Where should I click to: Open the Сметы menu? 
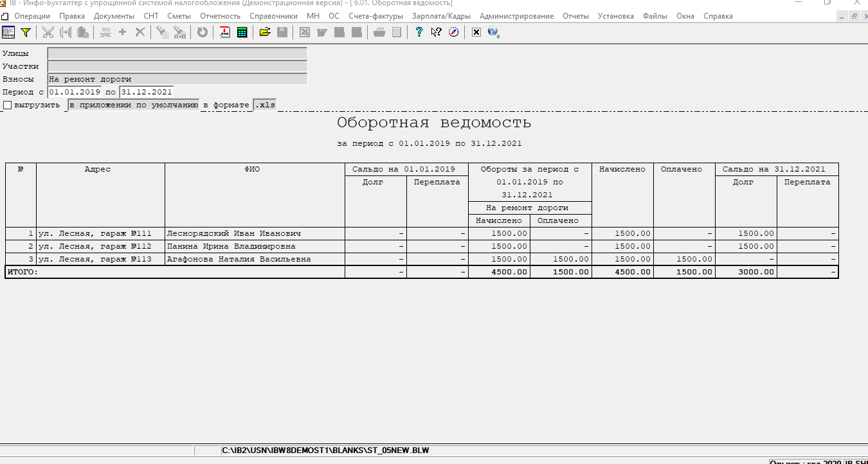point(179,16)
